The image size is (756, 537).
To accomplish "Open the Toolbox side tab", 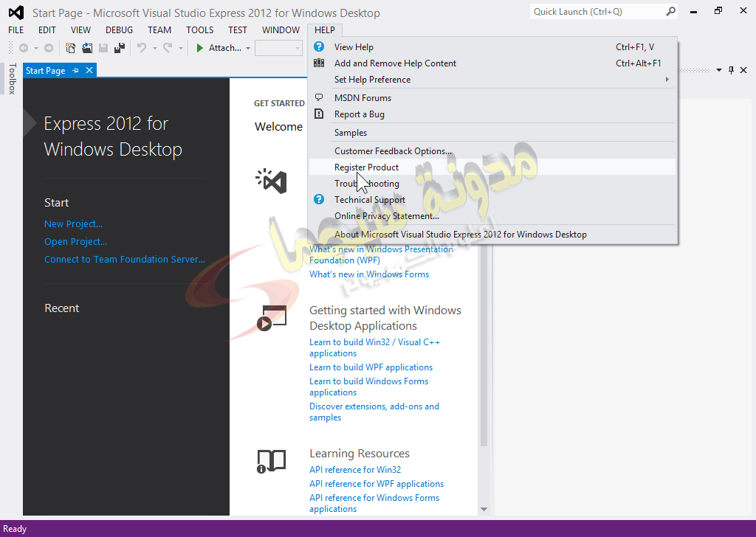I will click(12, 78).
